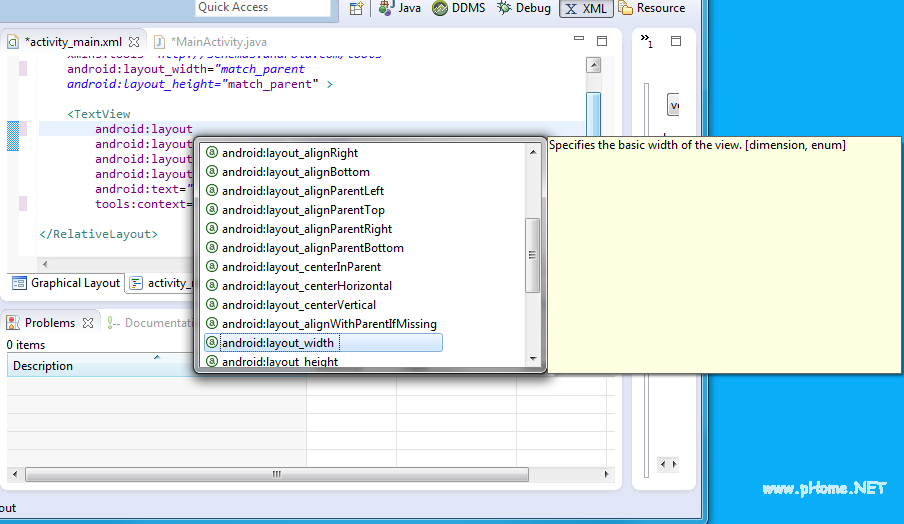Sort by Description column header
The image size is (904, 524).
point(100,365)
